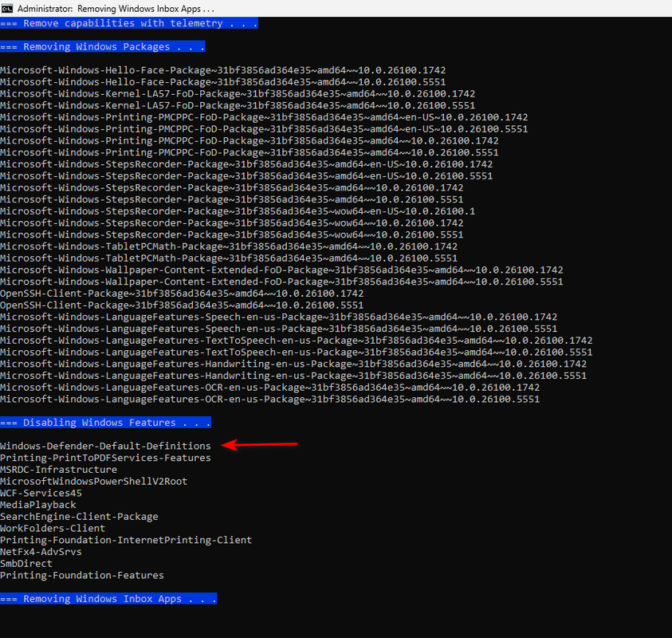Click LanguageFeatures-Handwriting line ending 1742

[293, 364]
